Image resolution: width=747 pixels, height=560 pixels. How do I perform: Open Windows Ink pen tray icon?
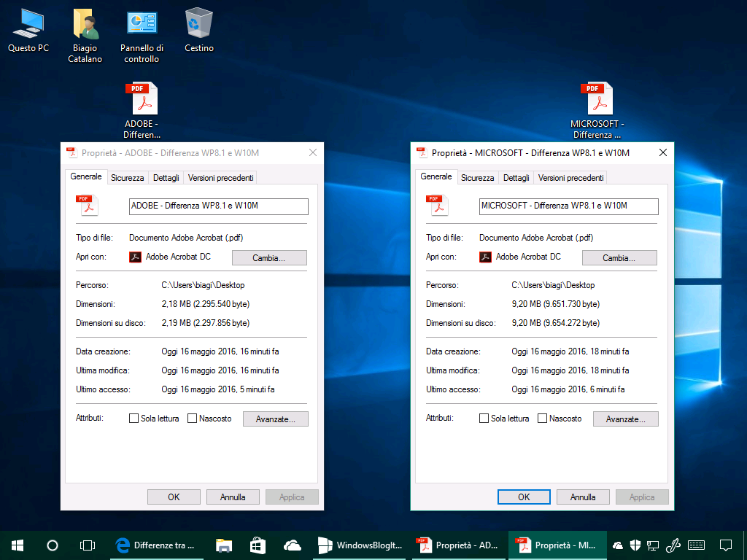[672, 545]
